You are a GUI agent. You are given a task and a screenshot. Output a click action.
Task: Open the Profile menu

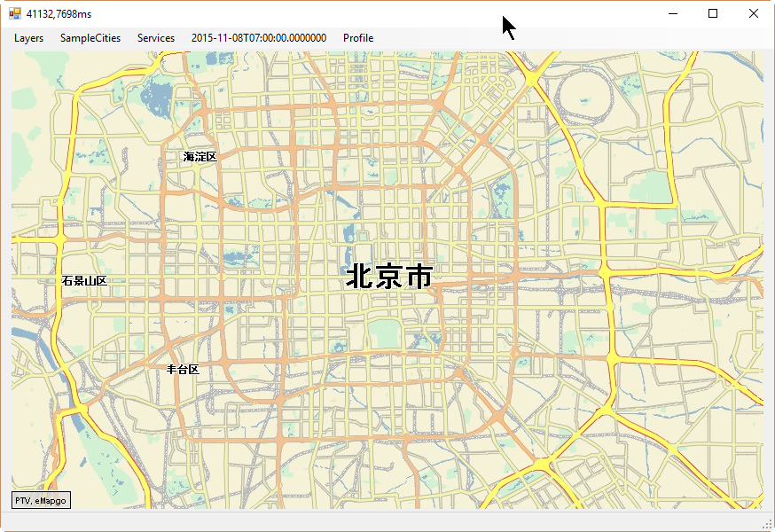pyautogui.click(x=358, y=38)
